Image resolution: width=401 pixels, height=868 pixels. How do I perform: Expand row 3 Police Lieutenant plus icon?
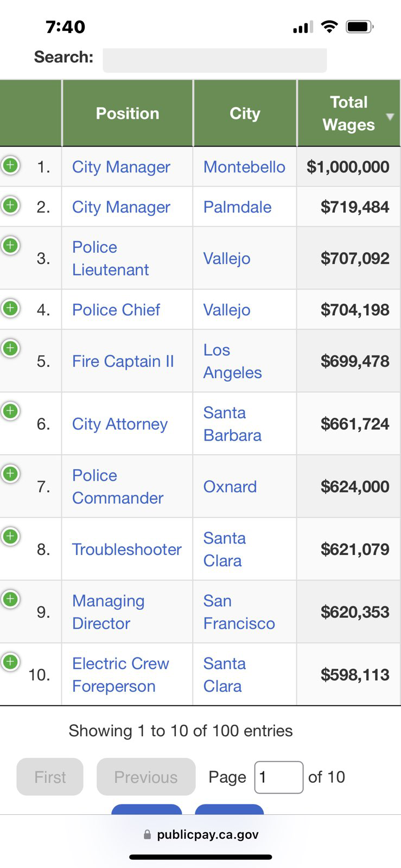[x=10, y=245]
